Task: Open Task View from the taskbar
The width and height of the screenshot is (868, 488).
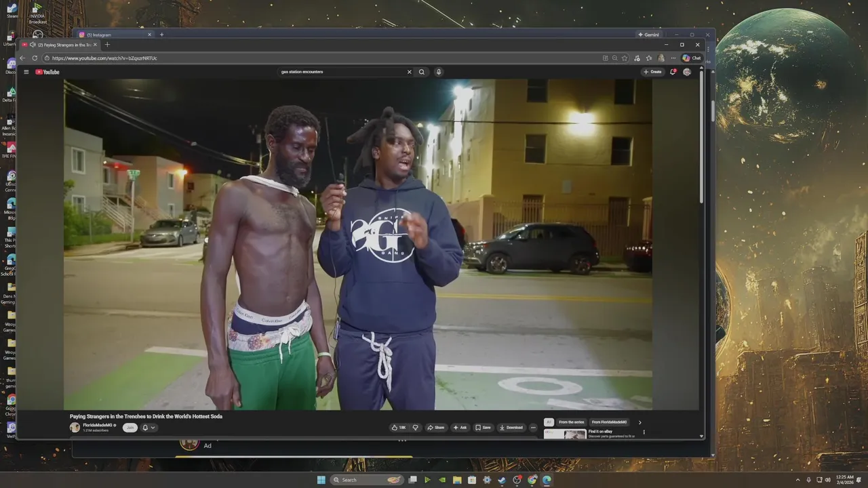Action: tap(412, 480)
